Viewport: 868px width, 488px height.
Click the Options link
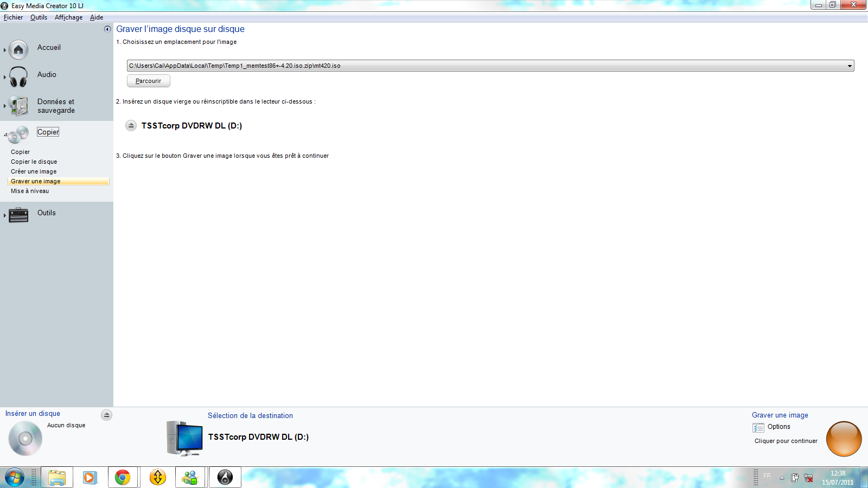pos(778,427)
